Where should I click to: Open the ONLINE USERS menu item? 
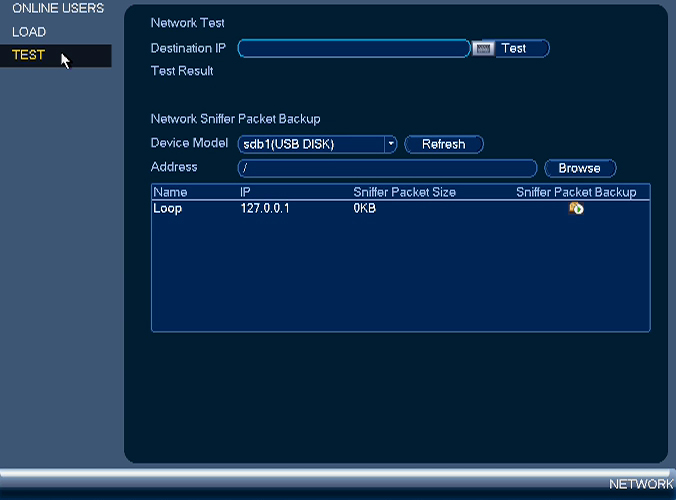58,8
